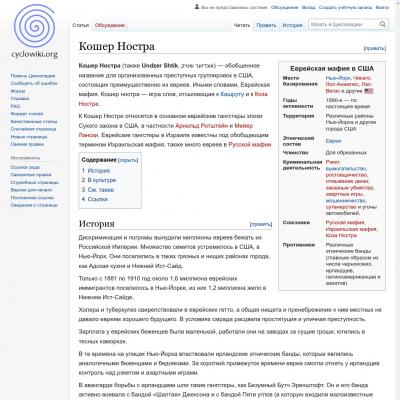The image size is (400, 400).
Task: Open the Кашруту link in intro
Action: (x=232, y=94)
